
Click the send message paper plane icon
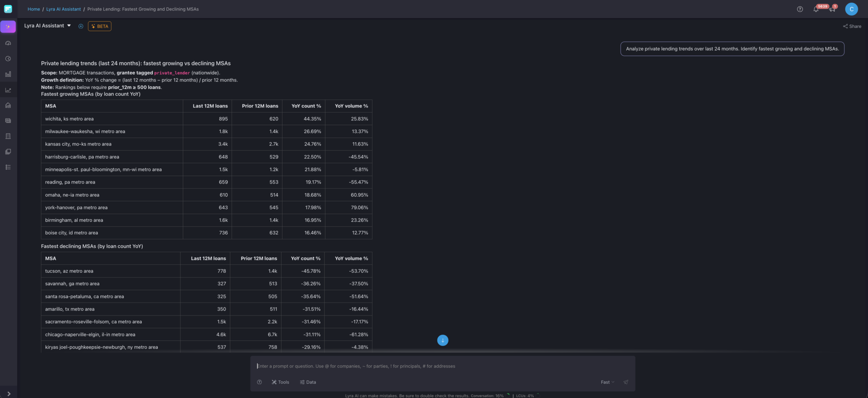pyautogui.click(x=625, y=382)
